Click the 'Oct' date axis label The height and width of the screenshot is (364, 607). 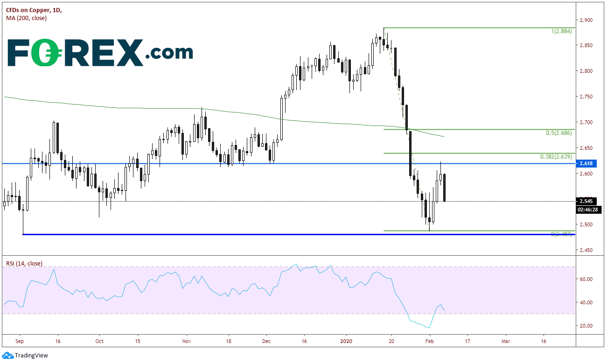click(99, 342)
